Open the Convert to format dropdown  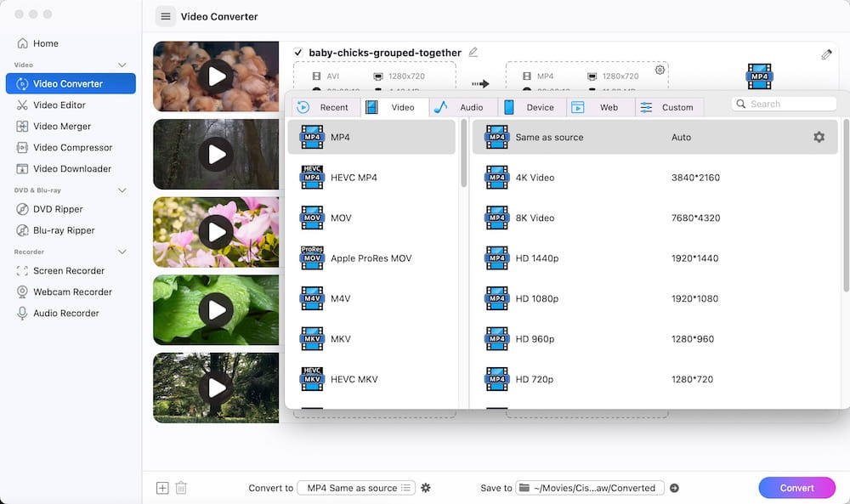click(356, 488)
